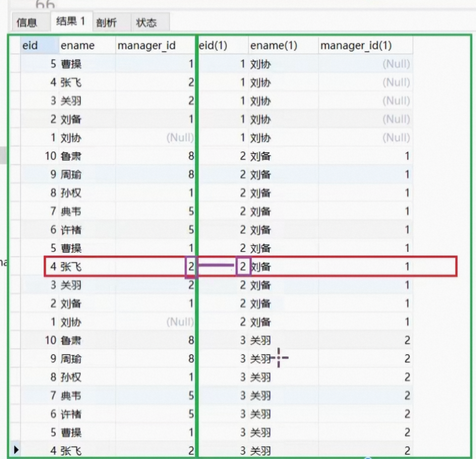Select 曹操 in the row paired with 刘协
Viewport: 476px width, 459px height.
click(x=71, y=64)
